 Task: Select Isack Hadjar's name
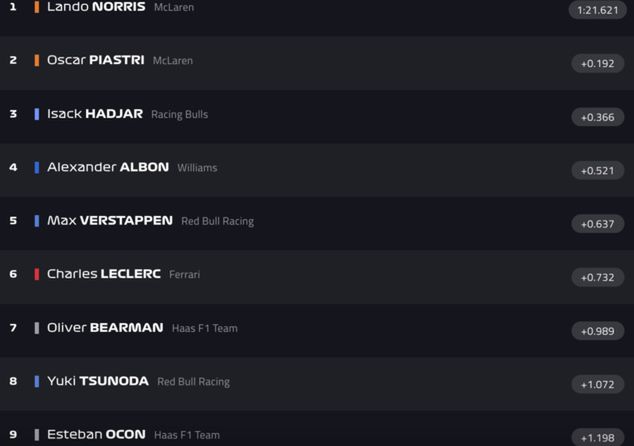click(95, 114)
